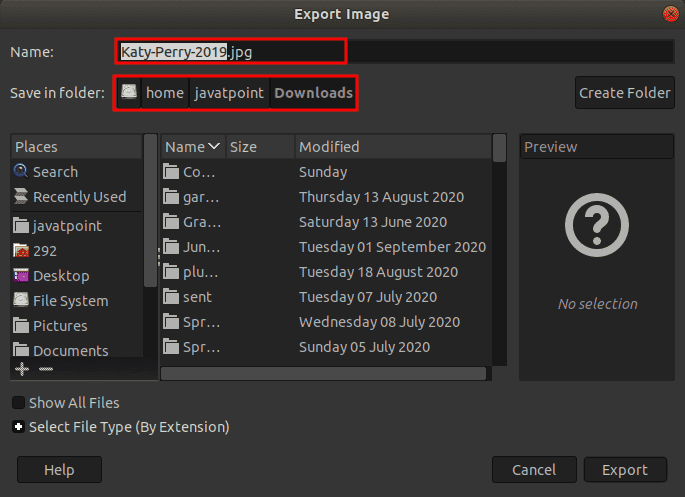
Task: Click the Downloads path segment button
Action: [x=313, y=93]
